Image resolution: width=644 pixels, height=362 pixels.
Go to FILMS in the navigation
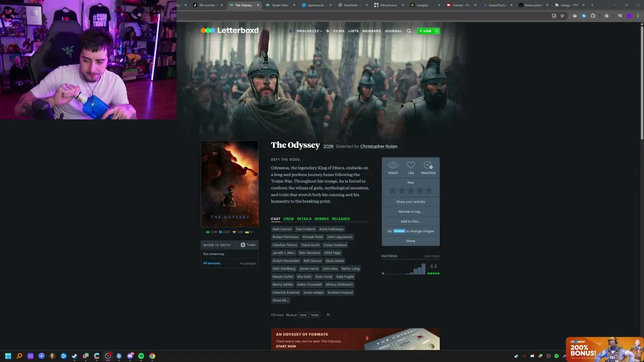[x=339, y=31]
